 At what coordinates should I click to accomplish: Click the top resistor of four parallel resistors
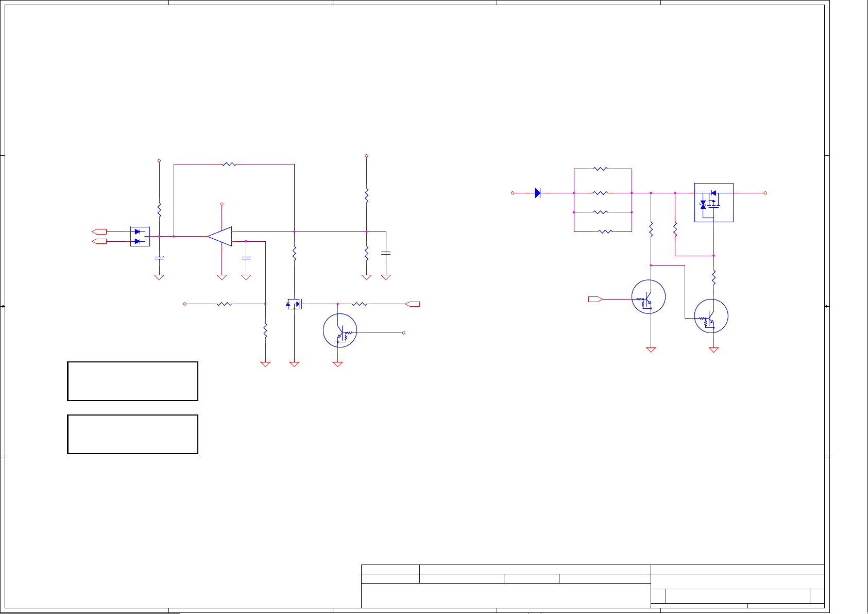601,169
